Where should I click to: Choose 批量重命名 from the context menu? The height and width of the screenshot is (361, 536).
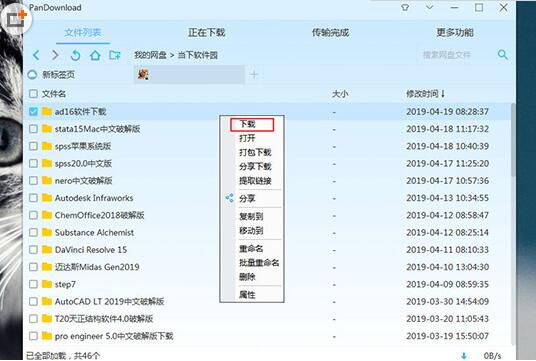click(259, 263)
